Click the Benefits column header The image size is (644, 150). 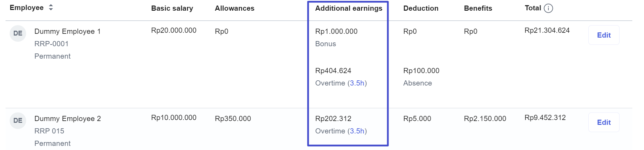tap(478, 8)
